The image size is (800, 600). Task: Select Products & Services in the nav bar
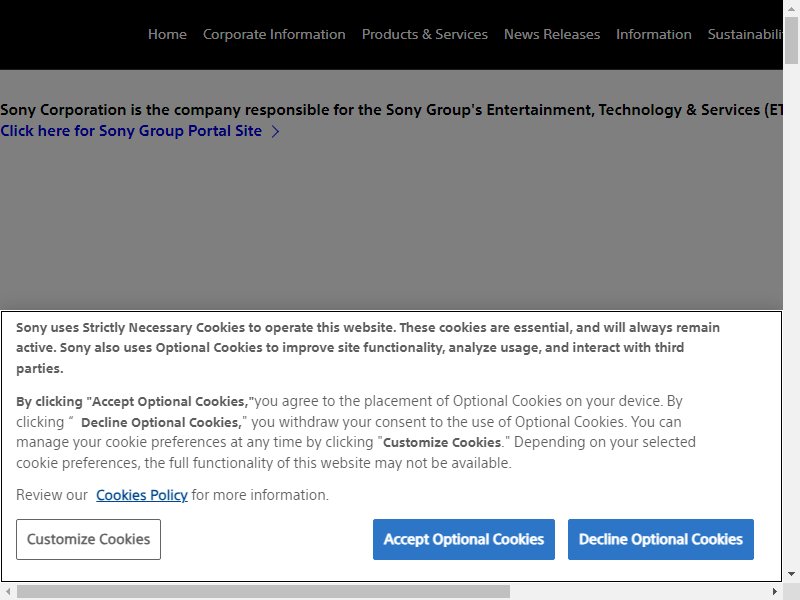(x=424, y=34)
